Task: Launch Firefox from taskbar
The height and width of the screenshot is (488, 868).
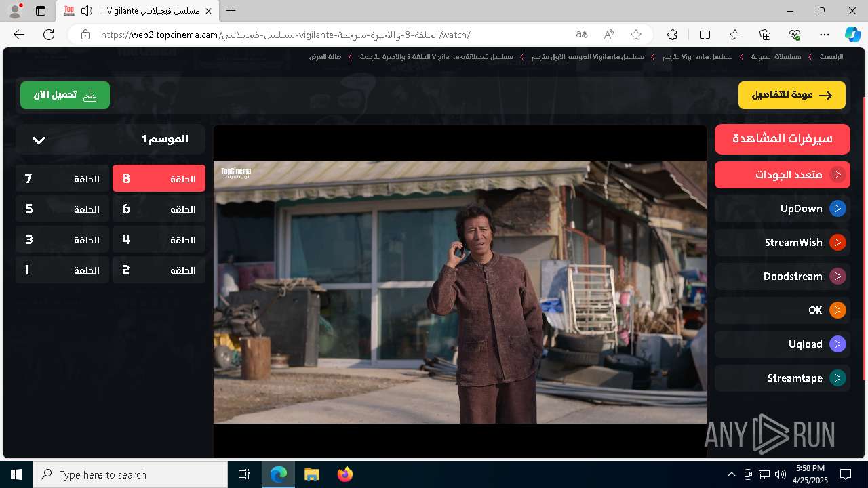Action: click(x=344, y=474)
